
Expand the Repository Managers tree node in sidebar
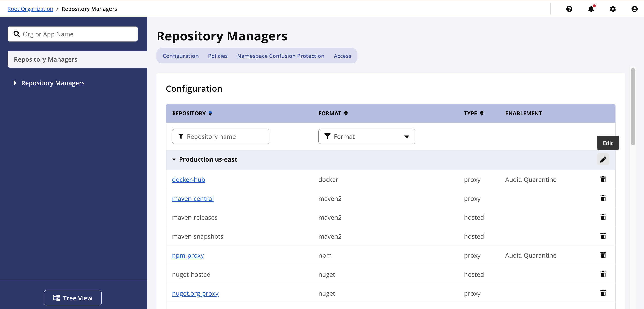point(15,83)
